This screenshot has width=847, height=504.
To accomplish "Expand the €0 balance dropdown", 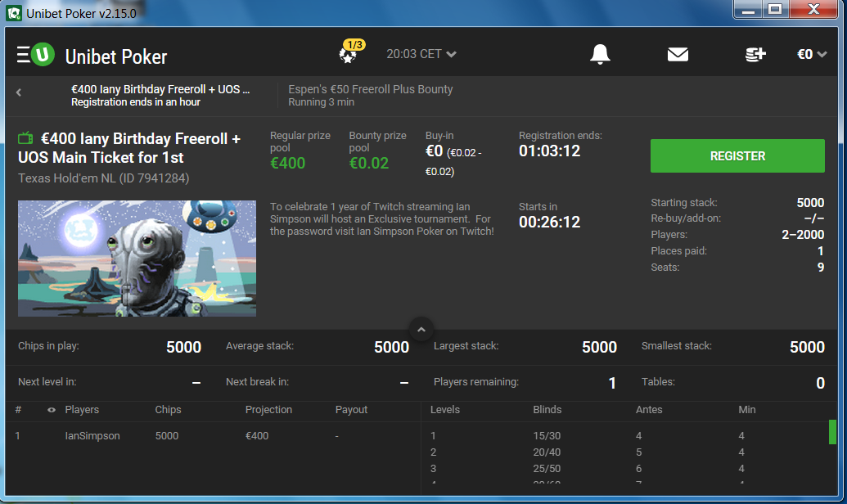I will point(812,54).
